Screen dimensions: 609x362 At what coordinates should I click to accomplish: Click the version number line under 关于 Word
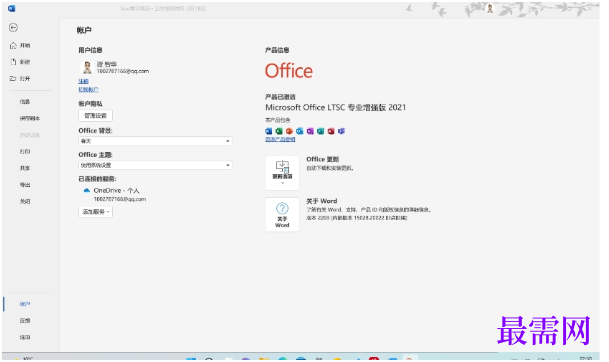[357, 218]
